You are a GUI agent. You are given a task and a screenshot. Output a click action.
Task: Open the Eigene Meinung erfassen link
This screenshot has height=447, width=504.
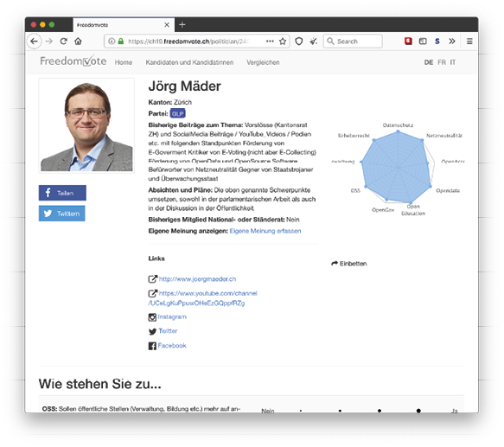coord(265,231)
